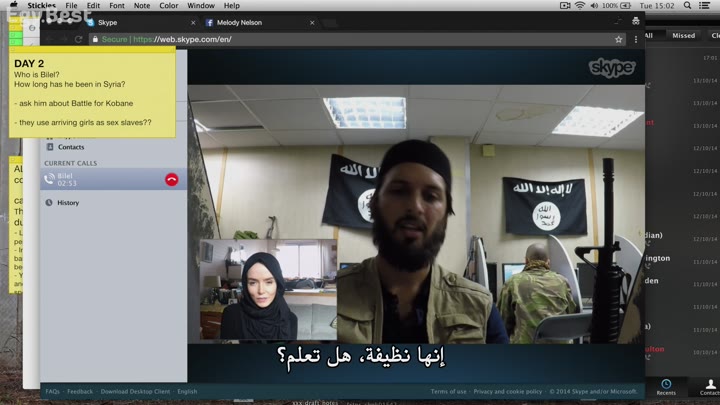End the call with Bilel
This screenshot has height=405, width=720.
172,179
